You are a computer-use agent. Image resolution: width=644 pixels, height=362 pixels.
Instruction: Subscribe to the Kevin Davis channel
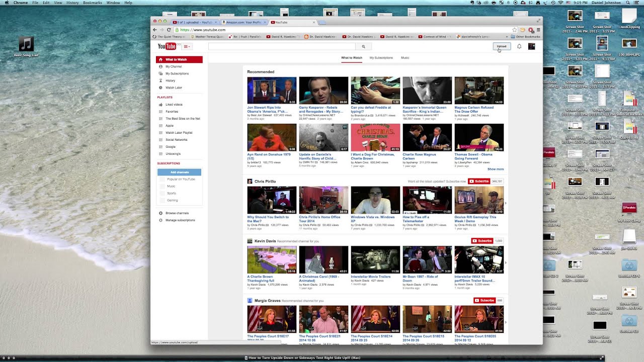(x=481, y=241)
